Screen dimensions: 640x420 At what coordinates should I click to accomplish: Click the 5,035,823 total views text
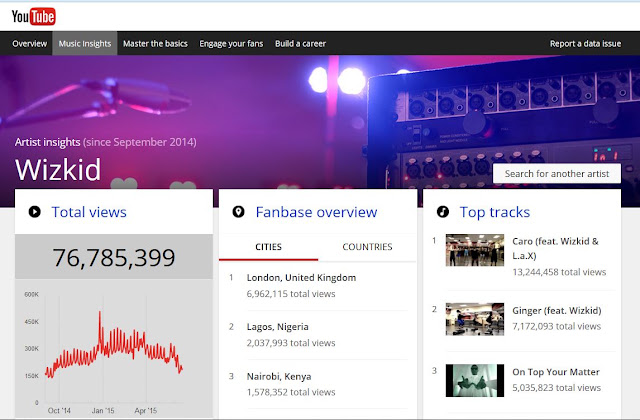pyautogui.click(x=556, y=388)
